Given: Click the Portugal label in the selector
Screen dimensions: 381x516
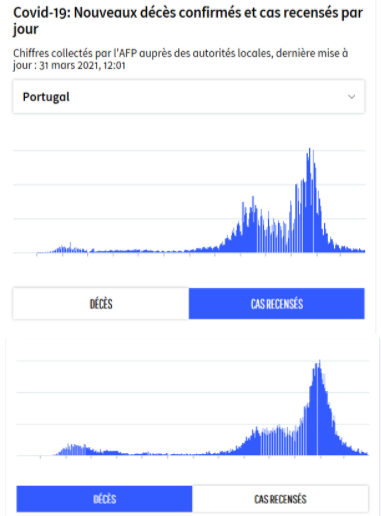Looking at the screenshot, I should (x=46, y=97).
